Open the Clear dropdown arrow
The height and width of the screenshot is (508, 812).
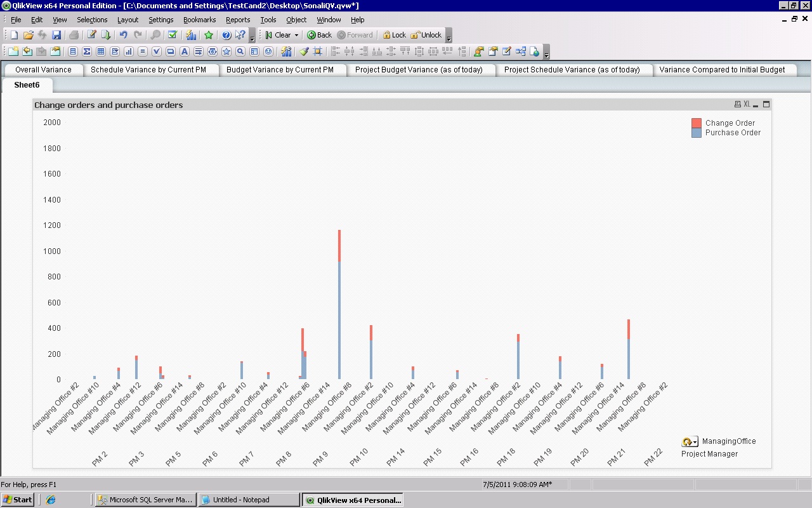(296, 36)
